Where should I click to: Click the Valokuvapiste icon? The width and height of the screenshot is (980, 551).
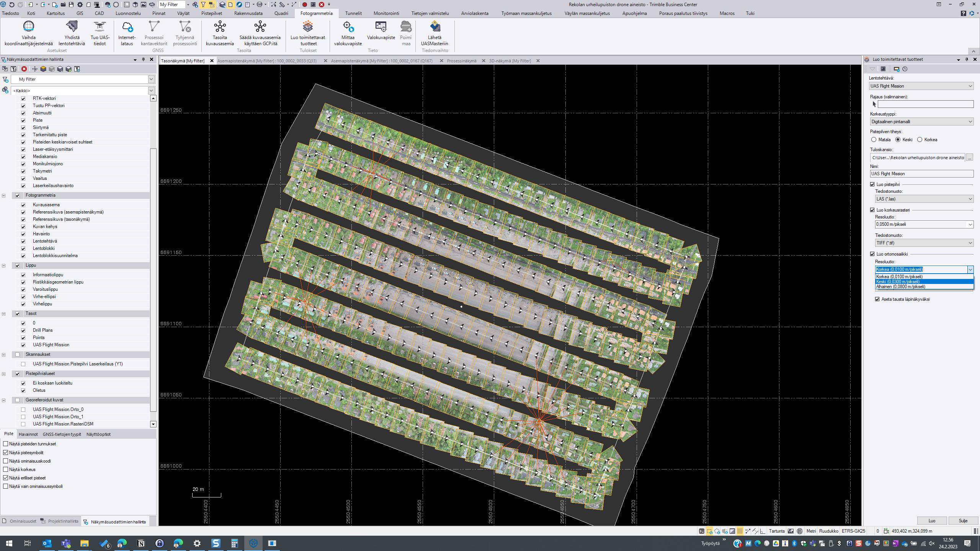tap(381, 26)
